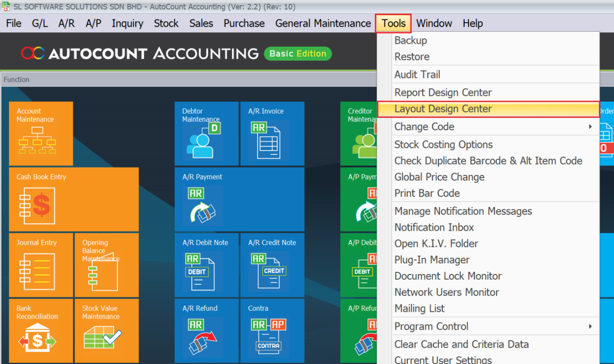Image resolution: width=614 pixels, height=364 pixels.
Task: Open the G/L menu
Action: pyautogui.click(x=40, y=23)
